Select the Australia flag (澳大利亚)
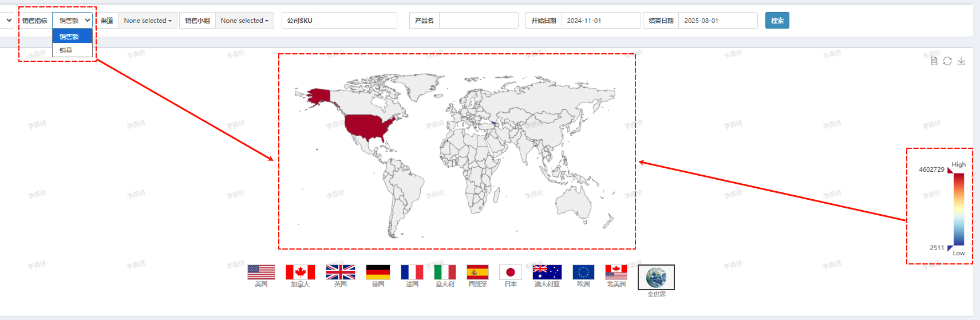This screenshot has height=320, width=980. pos(547,272)
